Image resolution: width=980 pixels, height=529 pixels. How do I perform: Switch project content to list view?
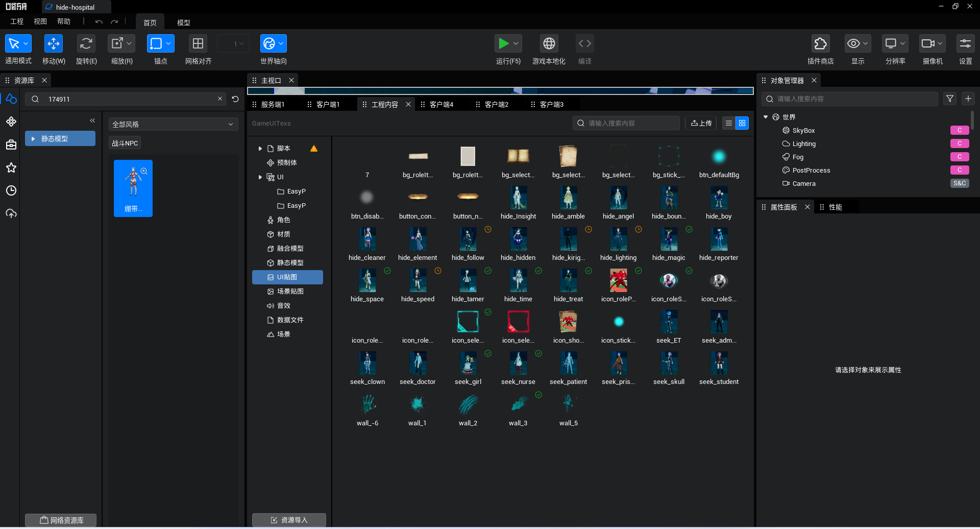(x=729, y=123)
